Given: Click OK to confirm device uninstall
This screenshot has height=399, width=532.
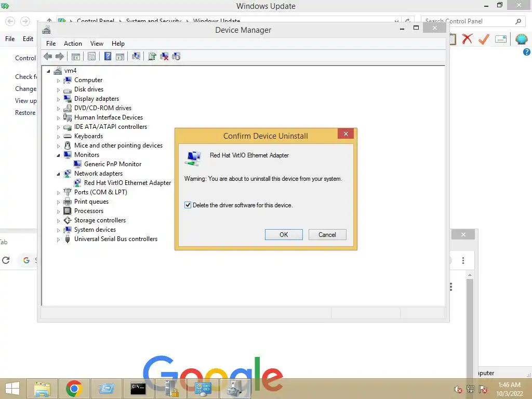Looking at the screenshot, I should point(284,234).
